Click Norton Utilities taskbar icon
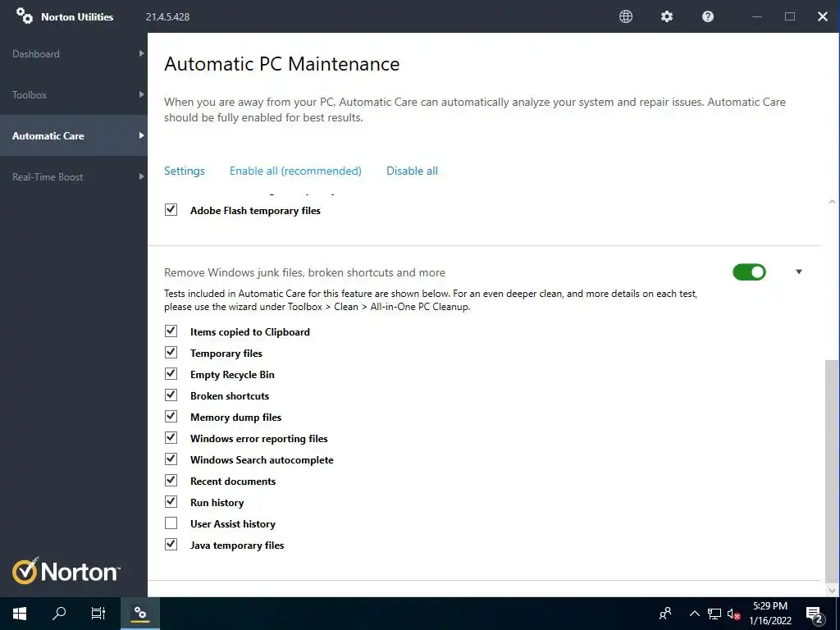The image size is (840, 630). coord(140,613)
